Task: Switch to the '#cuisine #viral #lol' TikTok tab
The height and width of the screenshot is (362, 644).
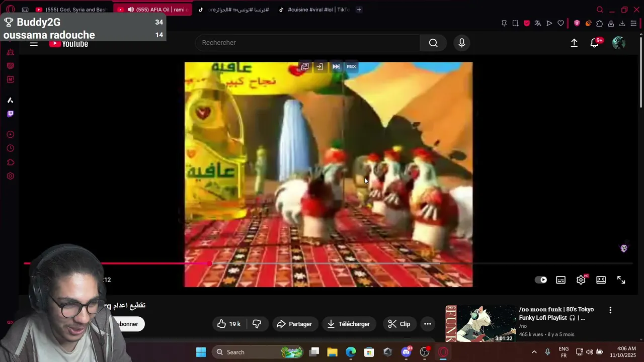Action: pyautogui.click(x=313, y=10)
